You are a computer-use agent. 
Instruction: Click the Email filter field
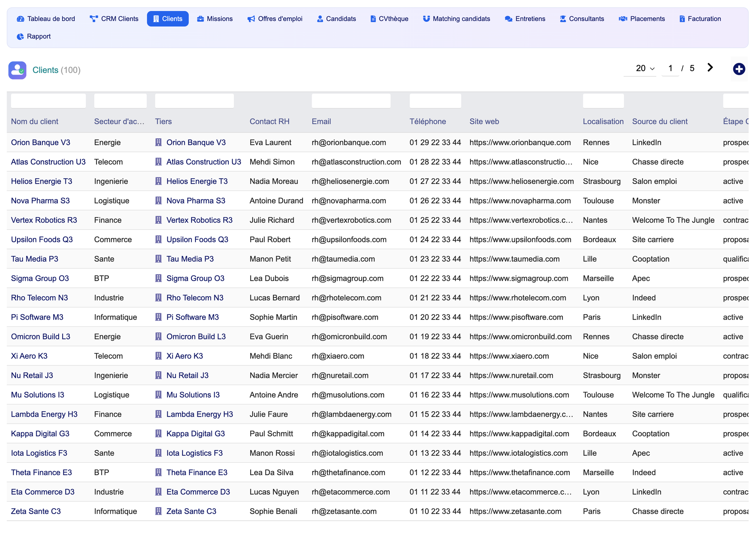pyautogui.click(x=351, y=101)
